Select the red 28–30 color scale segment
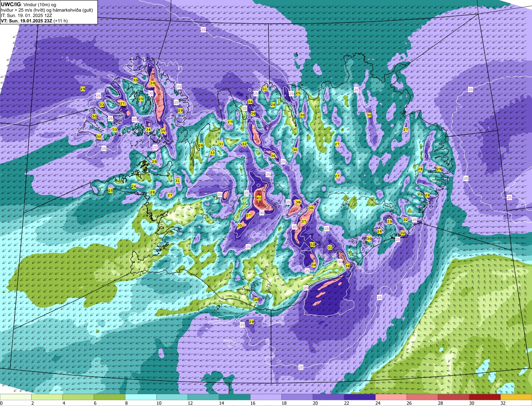 [454, 397]
